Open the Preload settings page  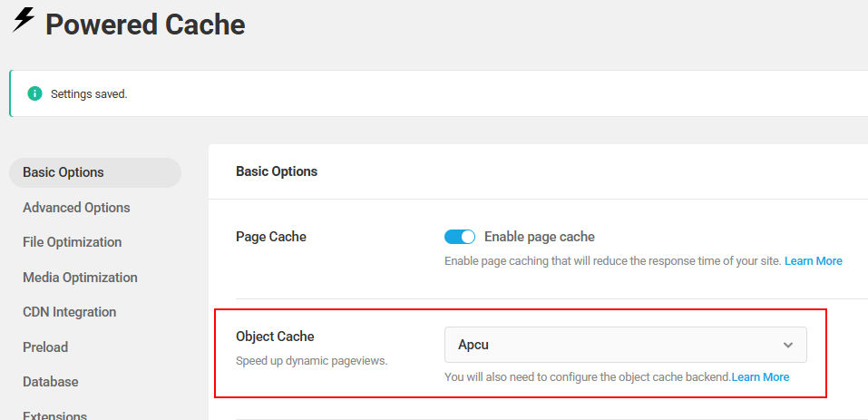pos(45,347)
